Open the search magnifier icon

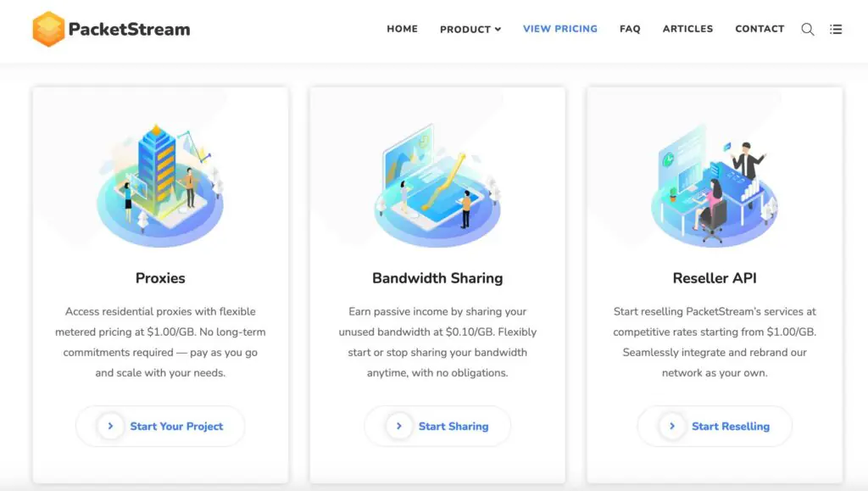click(808, 30)
